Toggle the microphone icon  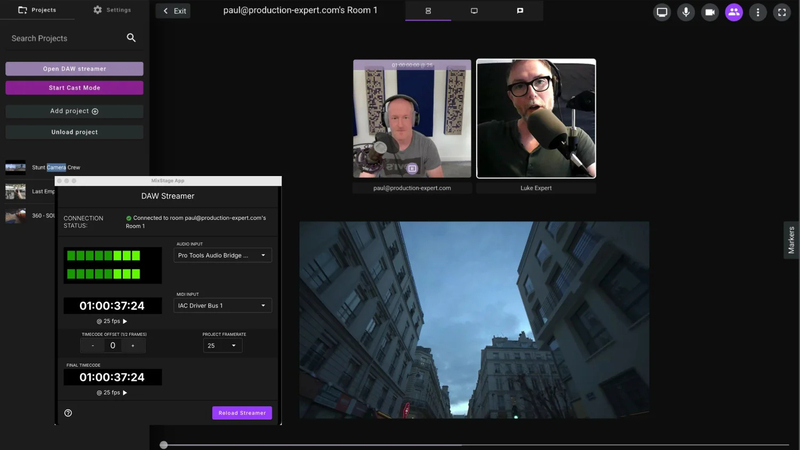click(686, 12)
